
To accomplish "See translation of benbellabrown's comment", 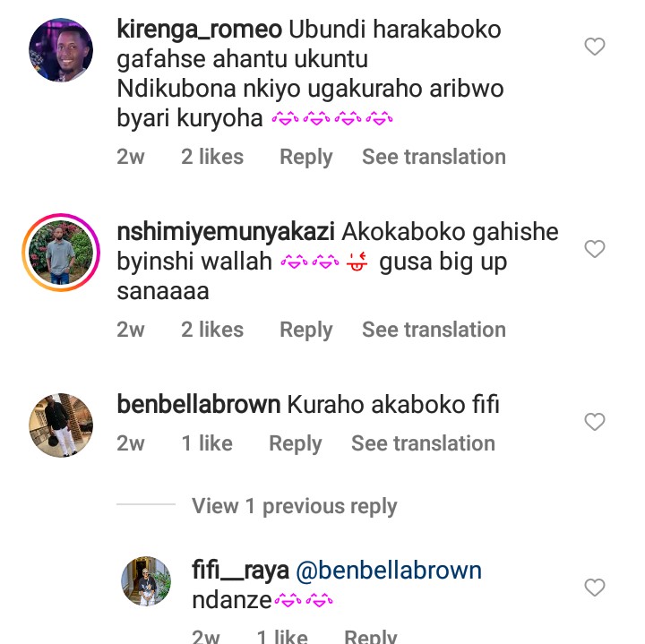I will (x=423, y=443).
